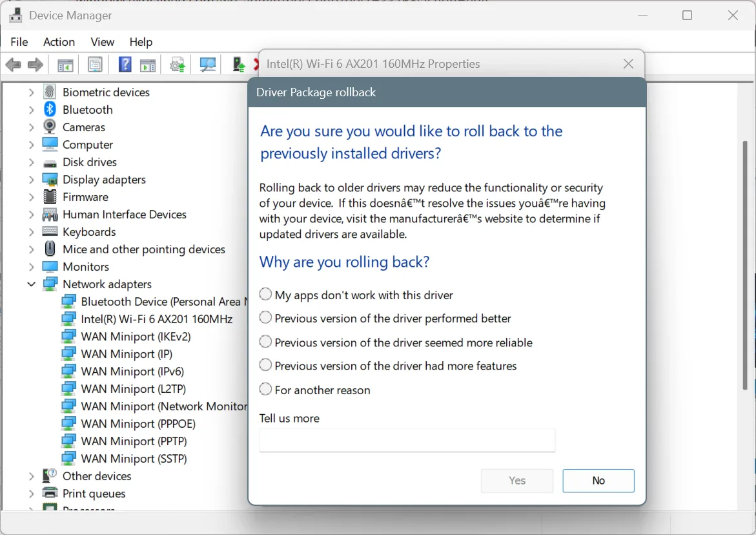The width and height of the screenshot is (756, 535).
Task: Open the View menu
Action: [102, 42]
